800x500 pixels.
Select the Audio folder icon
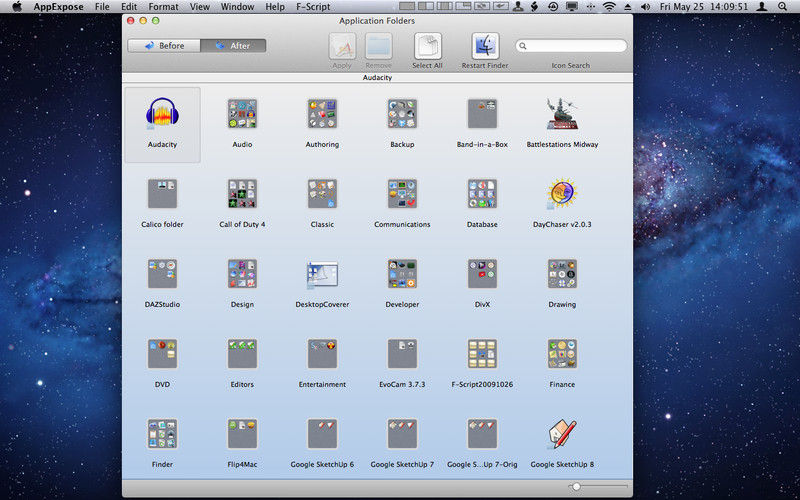tap(242, 113)
